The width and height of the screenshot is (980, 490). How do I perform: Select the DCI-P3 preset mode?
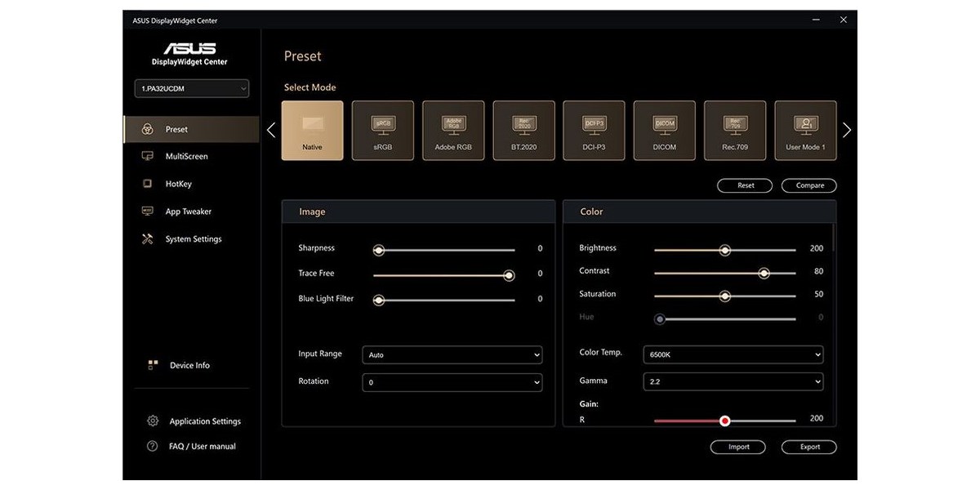coord(594,131)
